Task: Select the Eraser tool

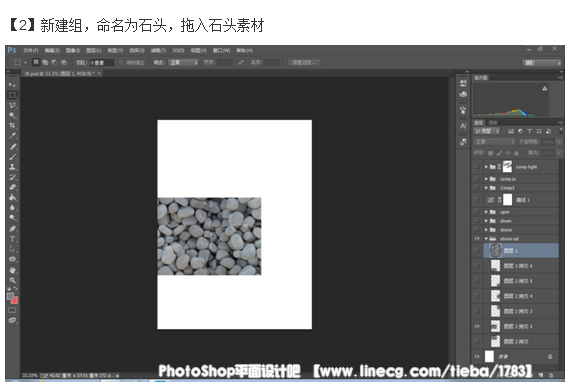Action: point(12,187)
